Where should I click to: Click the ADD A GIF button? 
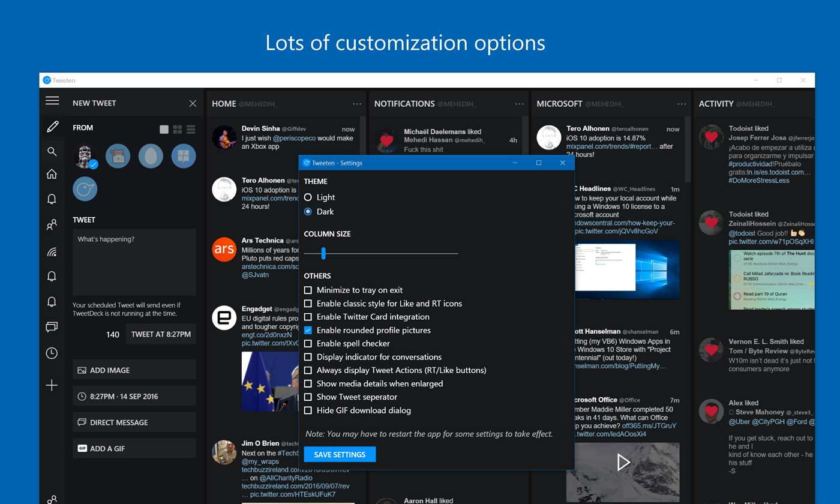point(134,449)
